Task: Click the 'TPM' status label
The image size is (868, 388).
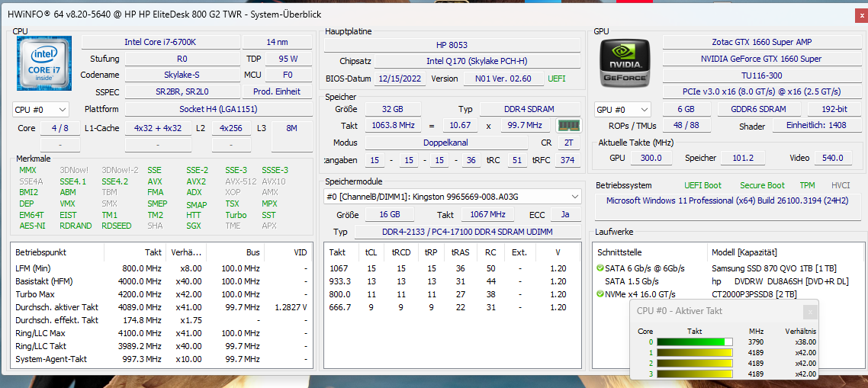Action: click(807, 185)
